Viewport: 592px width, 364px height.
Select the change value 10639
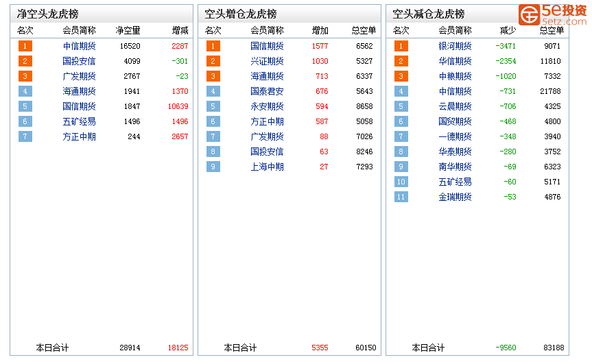(178, 106)
